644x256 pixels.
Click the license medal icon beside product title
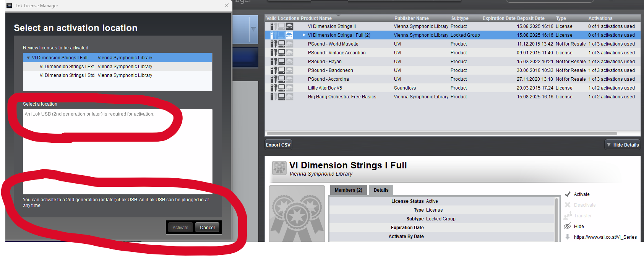pyautogui.click(x=279, y=168)
